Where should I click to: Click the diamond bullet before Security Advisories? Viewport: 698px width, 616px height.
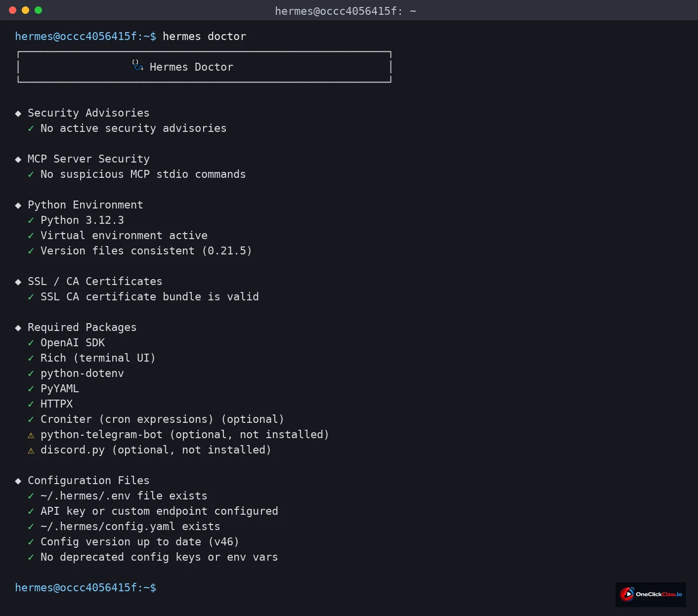point(18,114)
